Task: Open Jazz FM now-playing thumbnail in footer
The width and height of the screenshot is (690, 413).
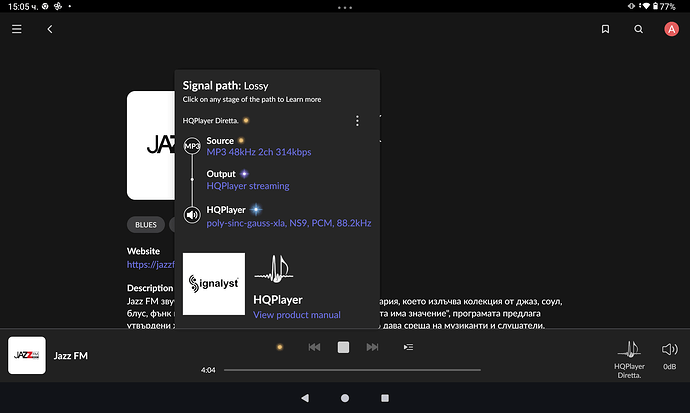Action: 27,355
